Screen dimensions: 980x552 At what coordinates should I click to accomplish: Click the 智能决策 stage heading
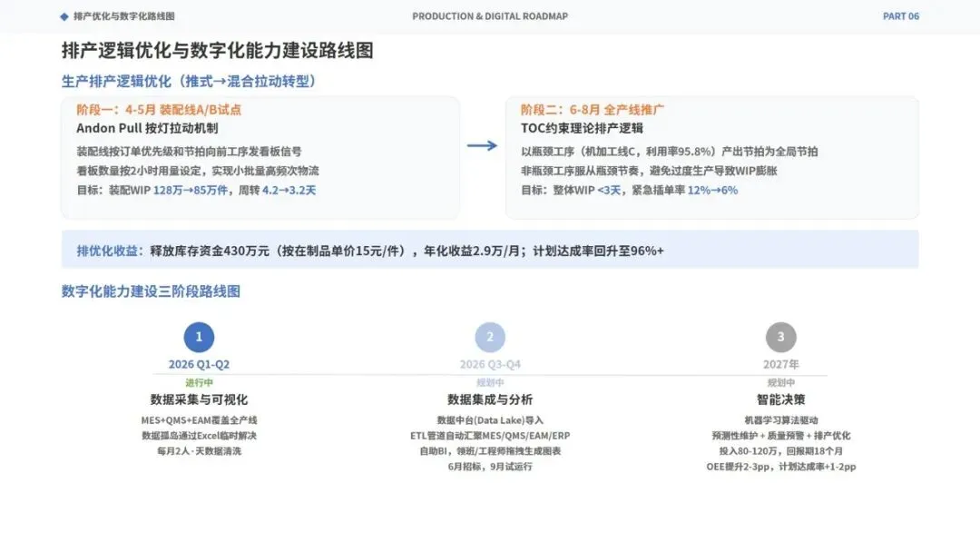tap(780, 399)
